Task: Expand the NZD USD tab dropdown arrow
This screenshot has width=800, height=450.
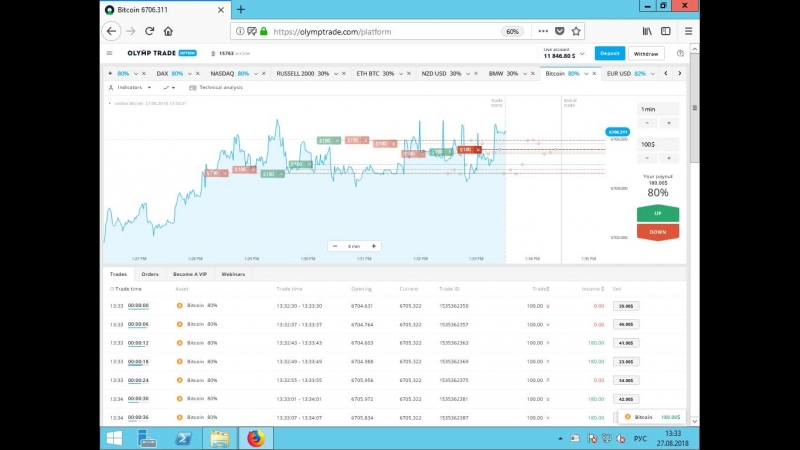Action: click(x=468, y=73)
